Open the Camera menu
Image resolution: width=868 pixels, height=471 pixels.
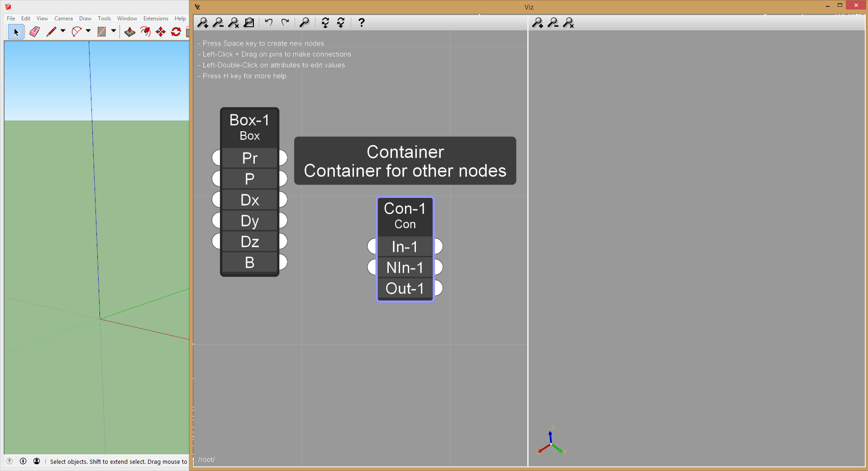(63, 19)
